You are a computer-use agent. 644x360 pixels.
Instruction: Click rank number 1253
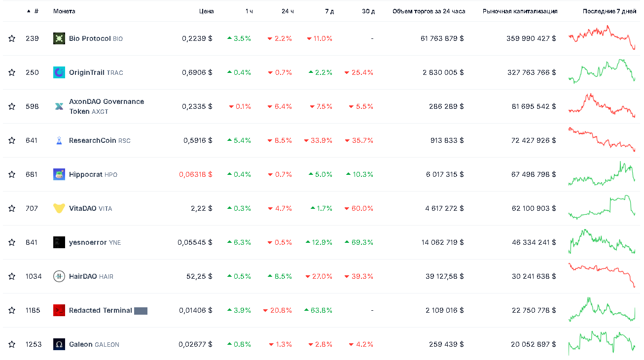(33, 344)
